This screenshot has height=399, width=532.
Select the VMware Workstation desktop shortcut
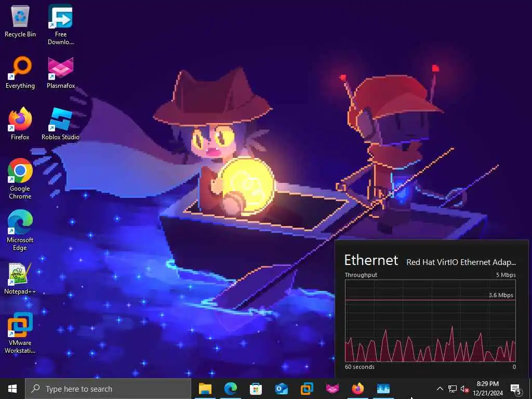(x=20, y=333)
